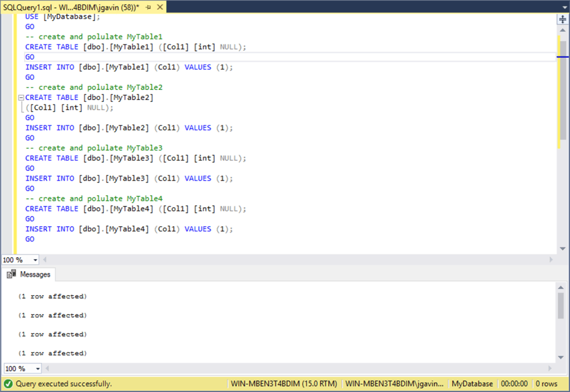Click the last GO statement in editor

click(30, 239)
